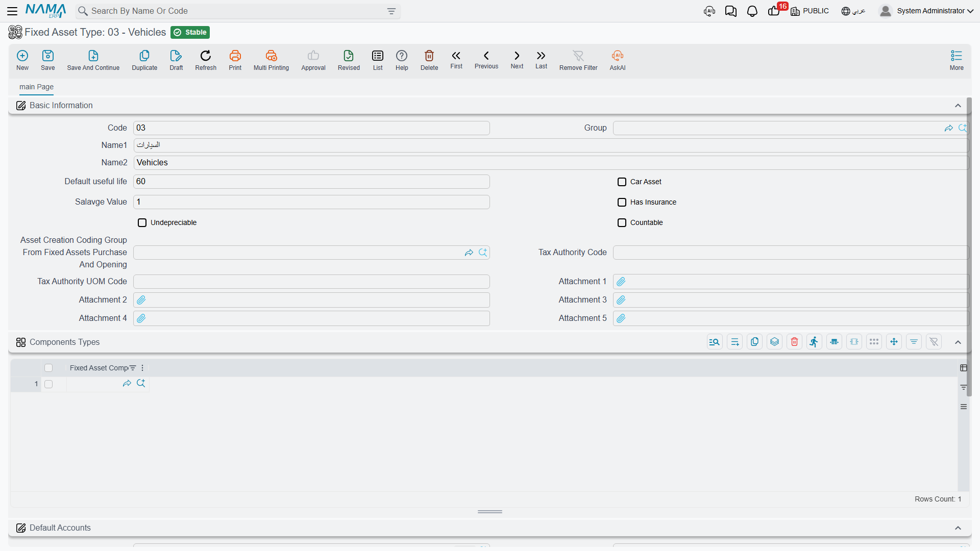Check the select-all checkbox in grid header

point(48,368)
